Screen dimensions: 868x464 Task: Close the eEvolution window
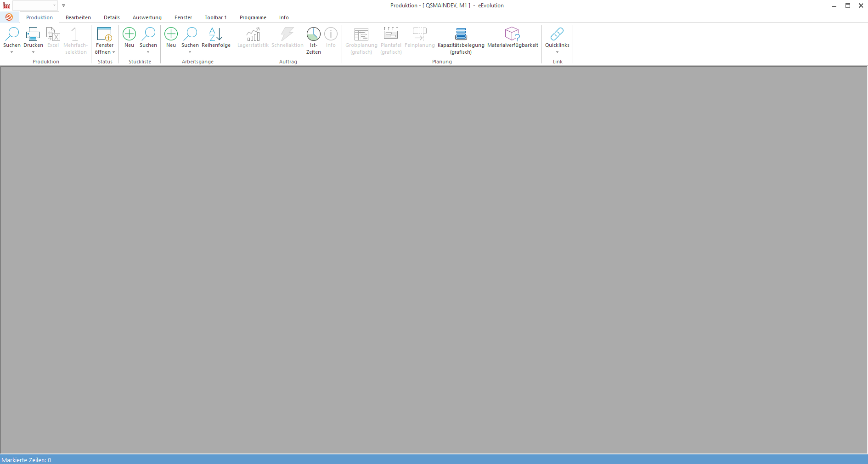[x=861, y=6]
